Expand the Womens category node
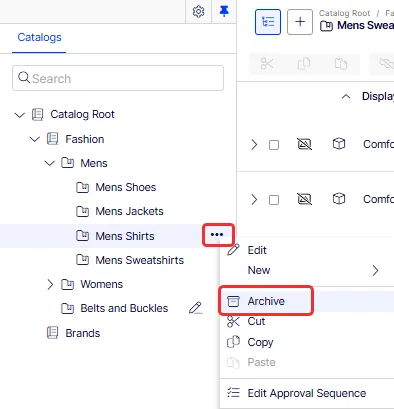 tap(50, 284)
